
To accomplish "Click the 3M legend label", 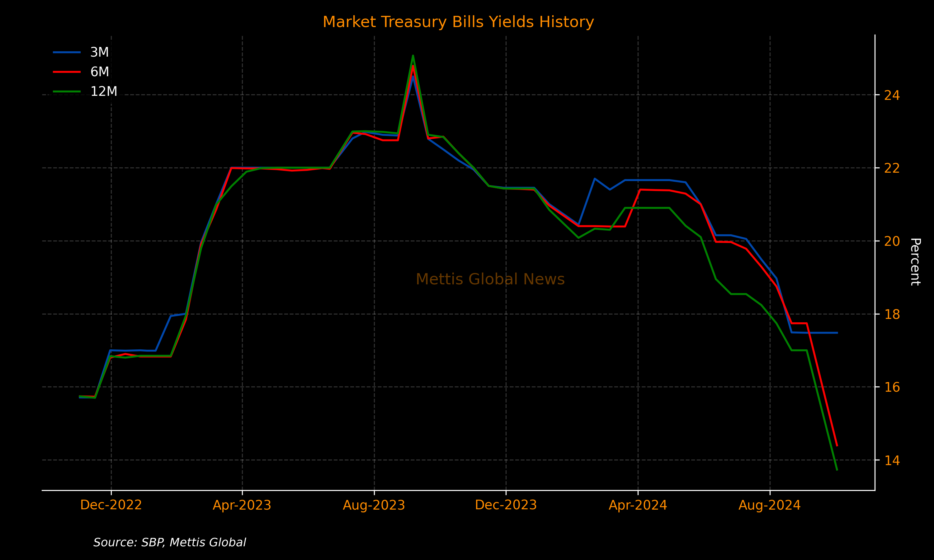I will 99,53.
